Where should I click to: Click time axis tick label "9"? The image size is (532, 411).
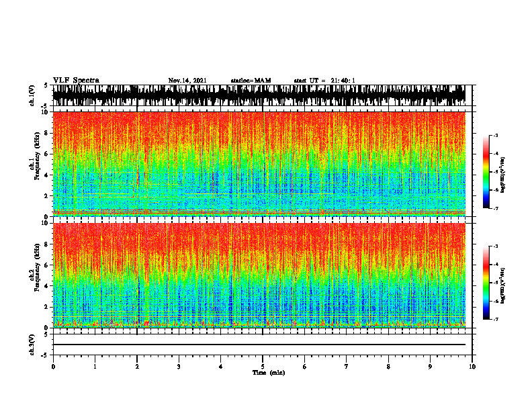pyautogui.click(x=430, y=367)
